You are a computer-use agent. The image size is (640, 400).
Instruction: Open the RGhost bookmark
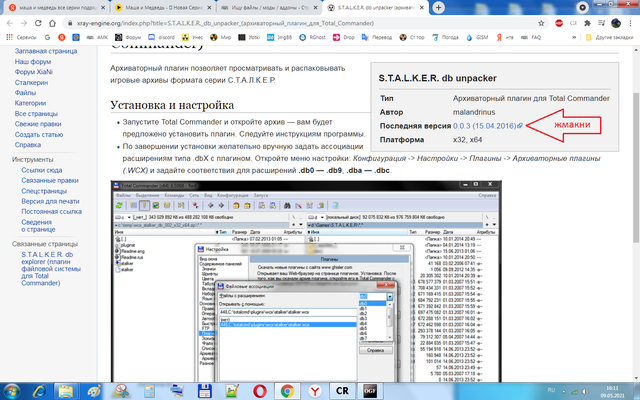312,37
